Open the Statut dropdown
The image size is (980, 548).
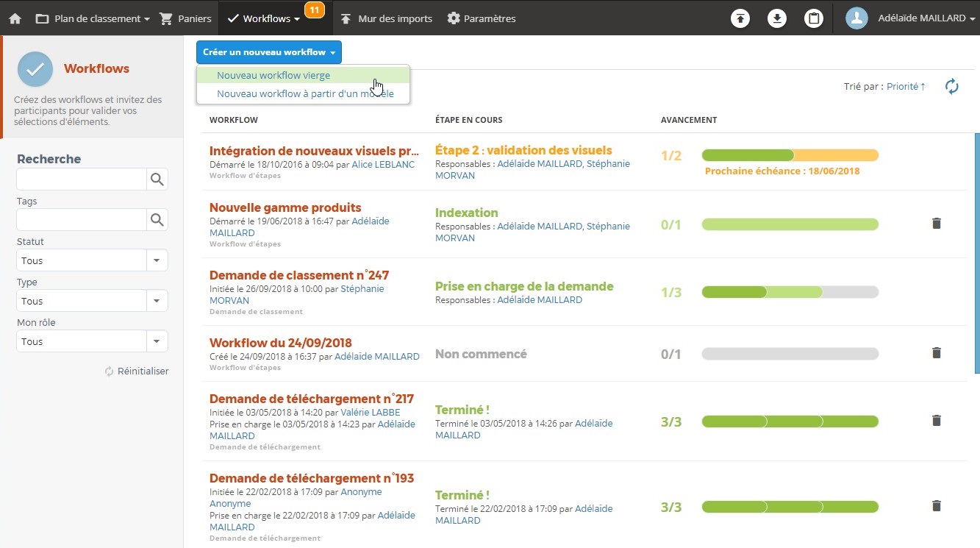92,260
